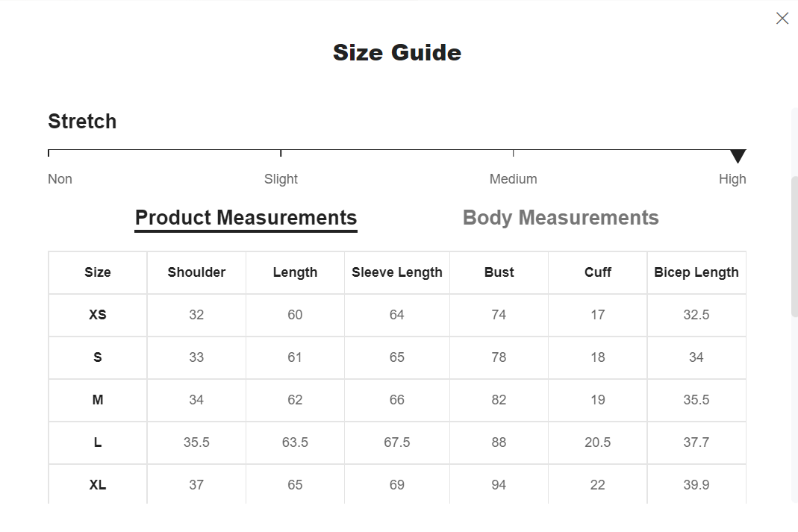Click the Cuff column header
Screen dimensions: 798x532
coord(597,272)
